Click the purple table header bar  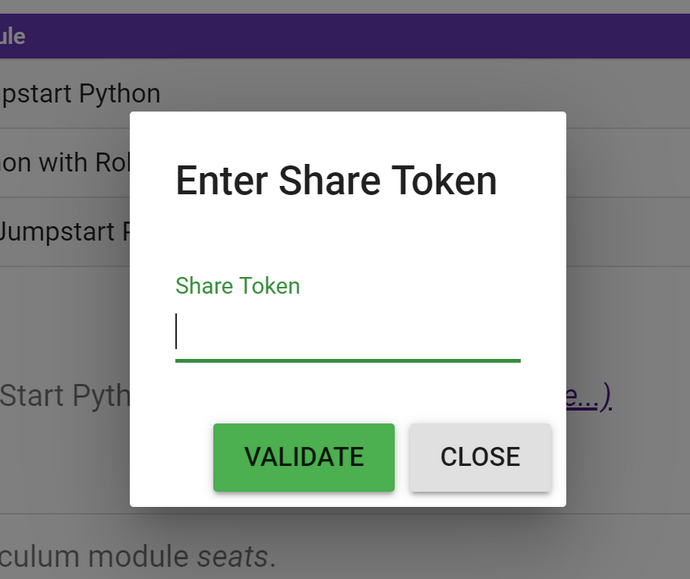(345, 37)
